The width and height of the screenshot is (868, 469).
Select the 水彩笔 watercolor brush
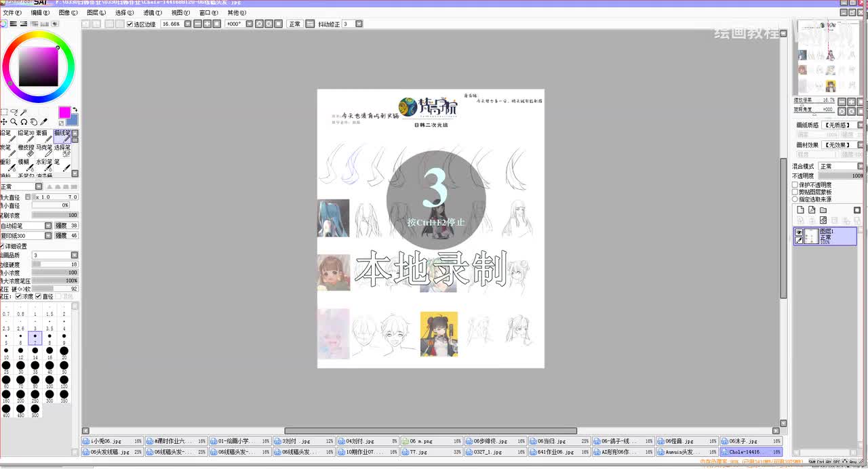44,165
